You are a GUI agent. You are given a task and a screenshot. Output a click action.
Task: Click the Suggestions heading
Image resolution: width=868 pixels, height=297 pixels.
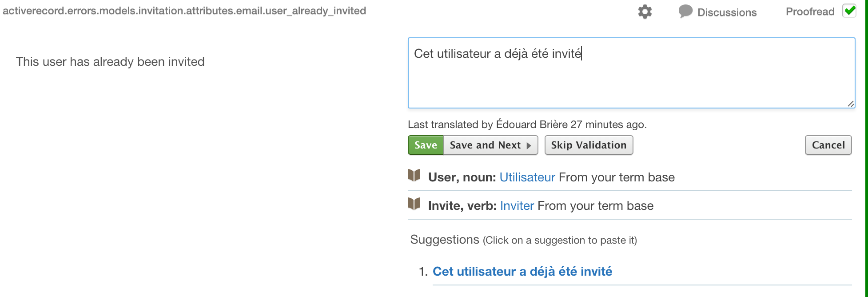coord(444,240)
